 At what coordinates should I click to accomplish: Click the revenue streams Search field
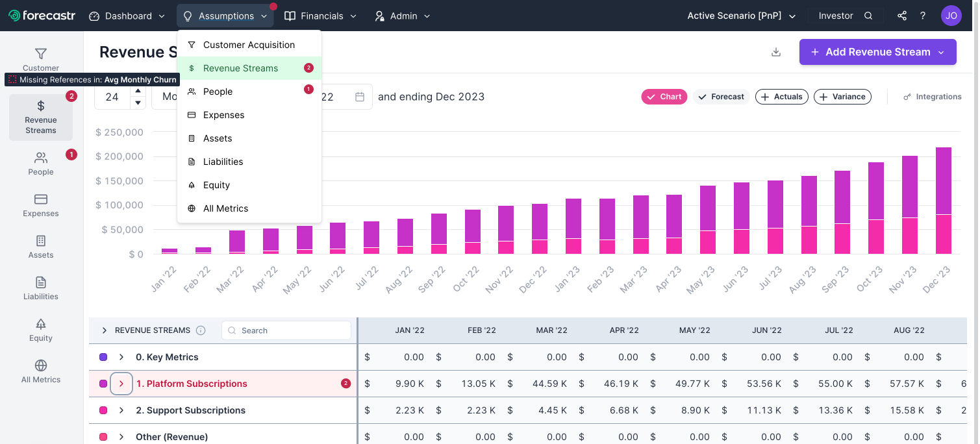pyautogui.click(x=286, y=330)
